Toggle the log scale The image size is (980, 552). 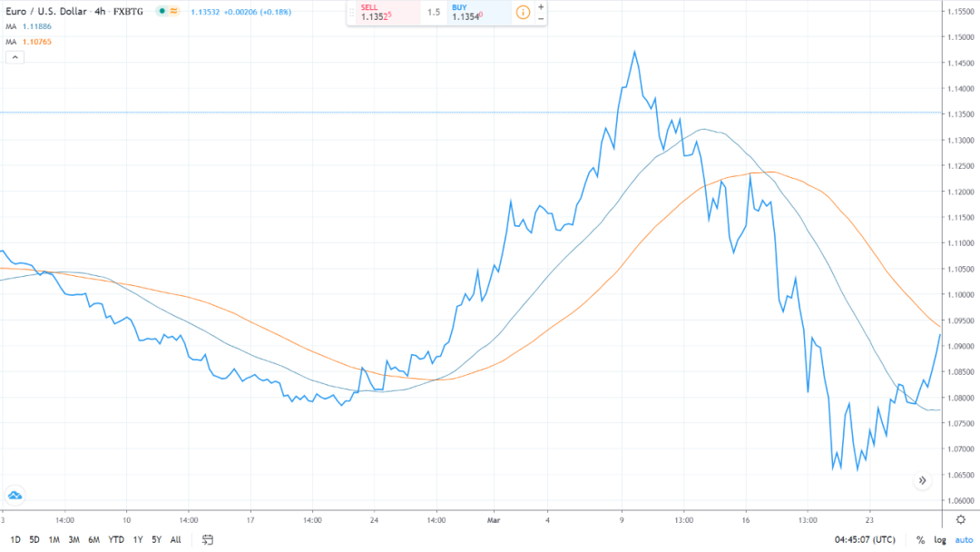[941, 539]
